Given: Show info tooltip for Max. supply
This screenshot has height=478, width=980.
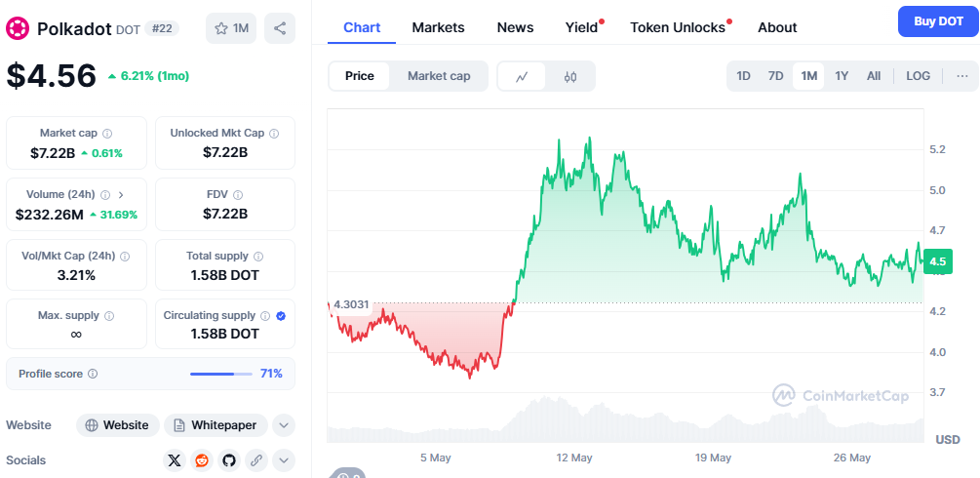Looking at the screenshot, I should coord(109,316).
